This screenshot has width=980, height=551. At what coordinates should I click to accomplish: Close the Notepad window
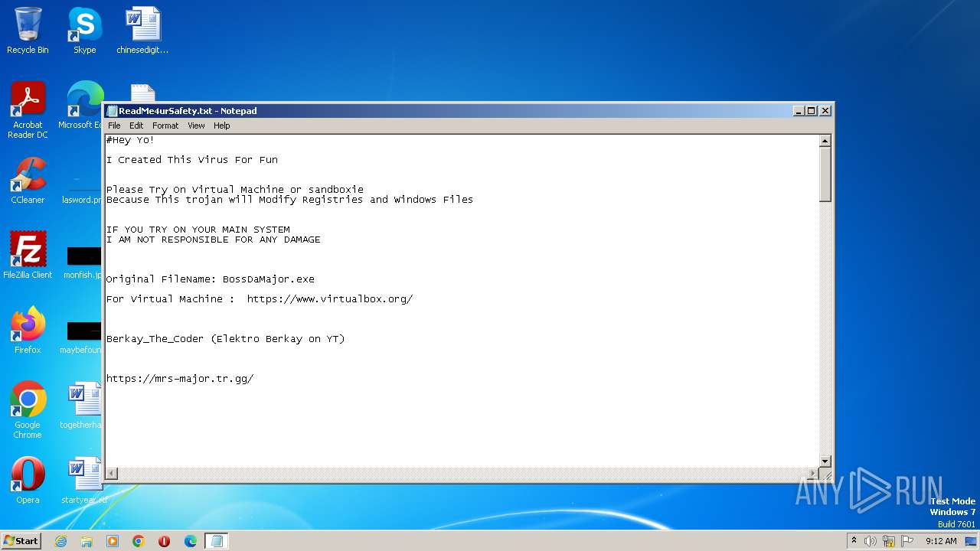(x=825, y=111)
